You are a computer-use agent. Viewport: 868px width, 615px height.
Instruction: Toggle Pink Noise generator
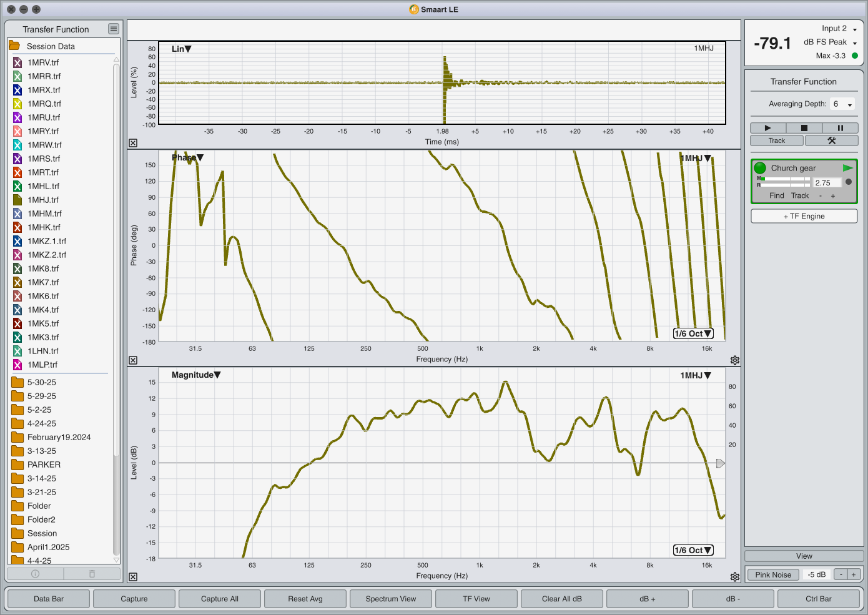click(773, 574)
